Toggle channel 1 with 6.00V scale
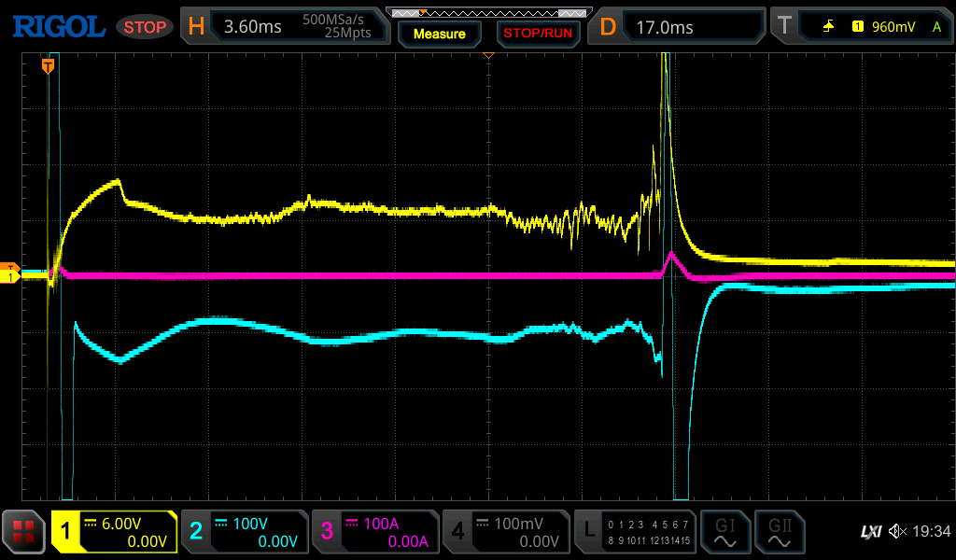This screenshot has height=560, width=956. click(115, 532)
